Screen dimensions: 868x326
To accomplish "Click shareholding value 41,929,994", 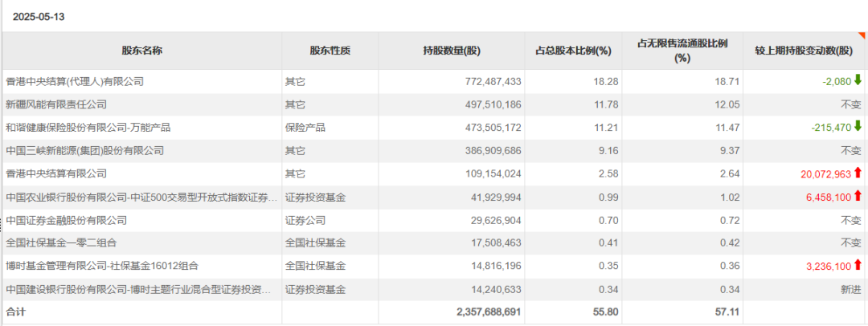I will (496, 197).
